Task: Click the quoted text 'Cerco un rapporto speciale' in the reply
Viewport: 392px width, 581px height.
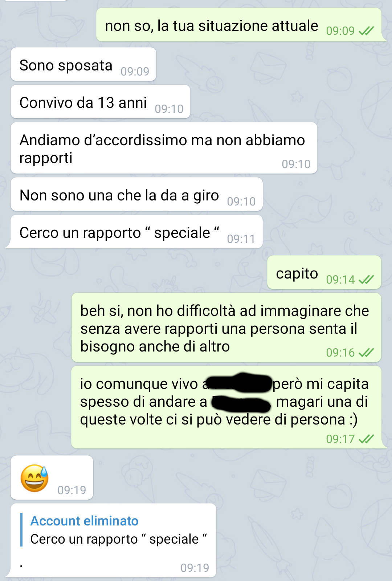Action: (x=119, y=539)
